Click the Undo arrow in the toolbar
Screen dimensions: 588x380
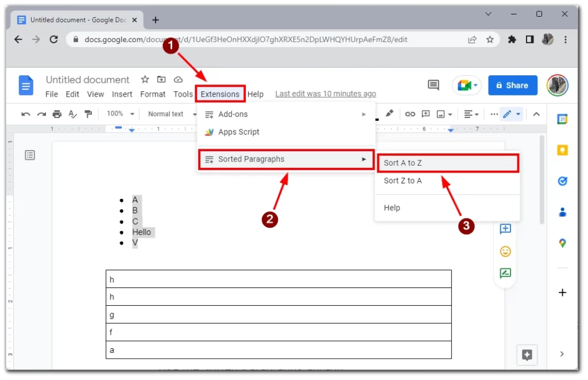tap(25, 114)
